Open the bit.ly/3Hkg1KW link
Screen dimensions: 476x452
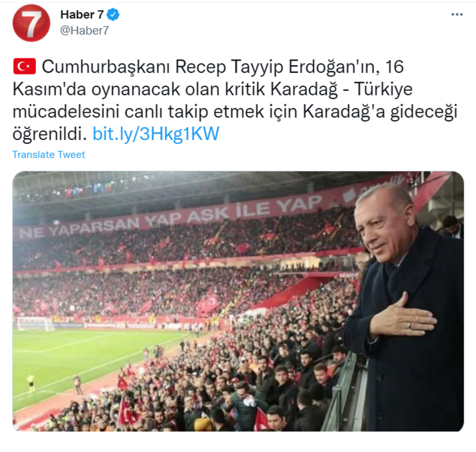156,134
